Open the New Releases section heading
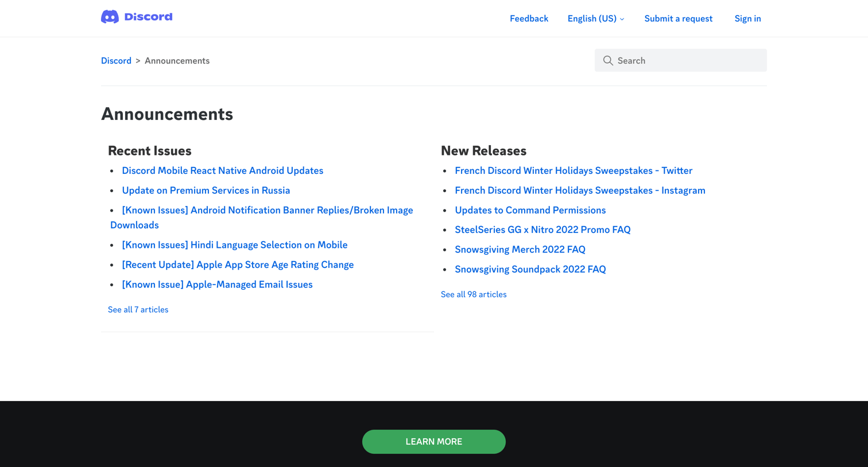This screenshot has width=868, height=467. 483,151
